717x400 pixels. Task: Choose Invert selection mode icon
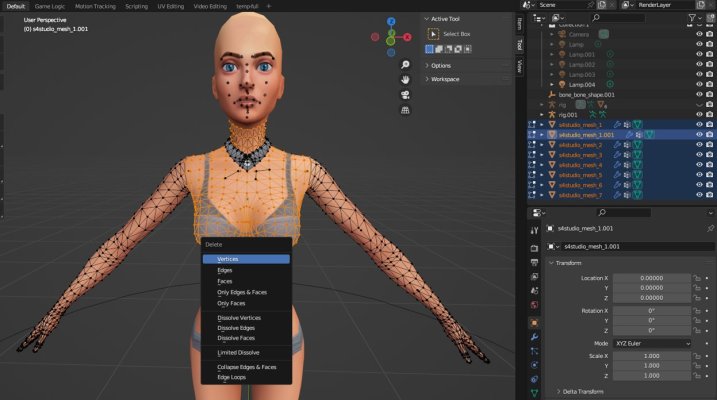(x=458, y=49)
